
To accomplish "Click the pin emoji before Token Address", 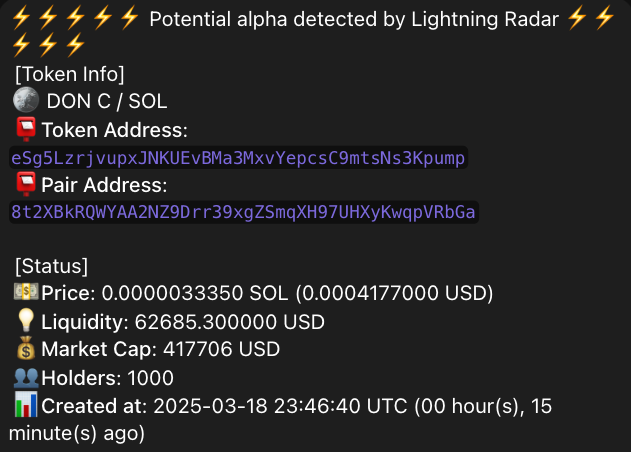I will point(26,130).
